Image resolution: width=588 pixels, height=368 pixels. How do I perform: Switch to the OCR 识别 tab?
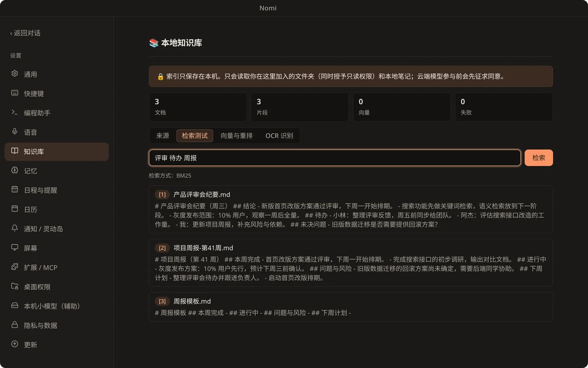[x=279, y=136]
